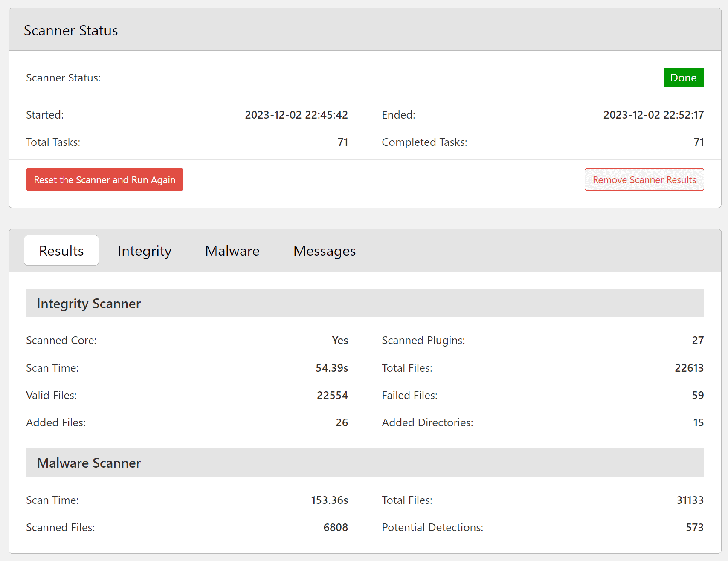Click the Potential Detections count 573
The image size is (728, 561).
[x=695, y=527]
